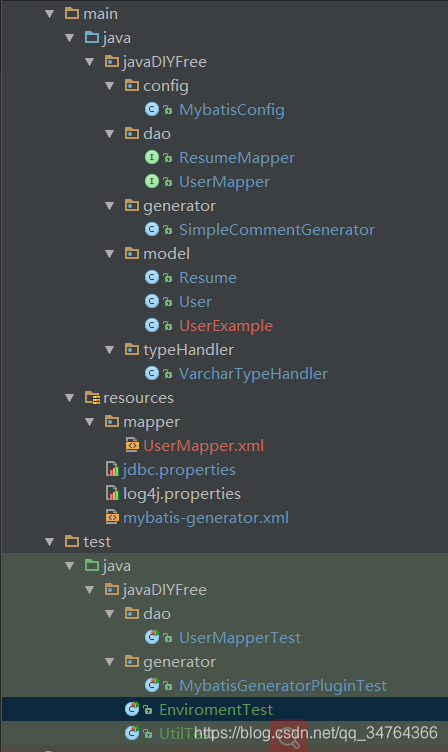Viewport: 448px width, 752px height.
Task: Click the VarcharTypeHandler class icon
Action: [152, 373]
